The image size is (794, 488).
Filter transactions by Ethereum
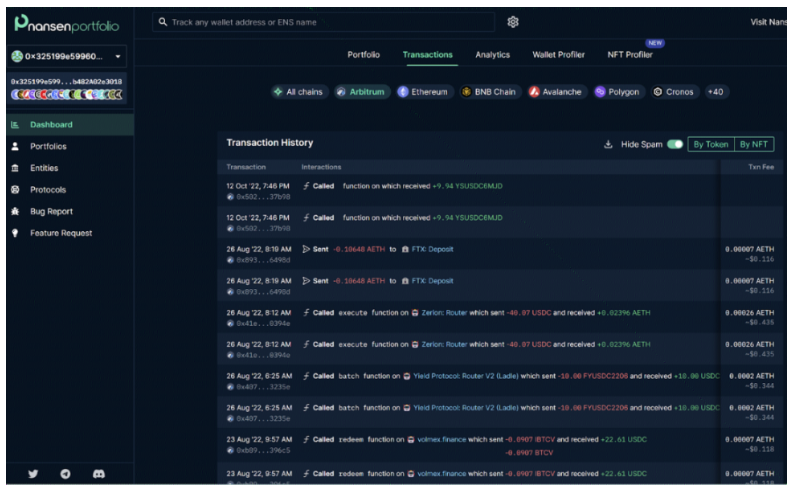pyautogui.click(x=424, y=92)
